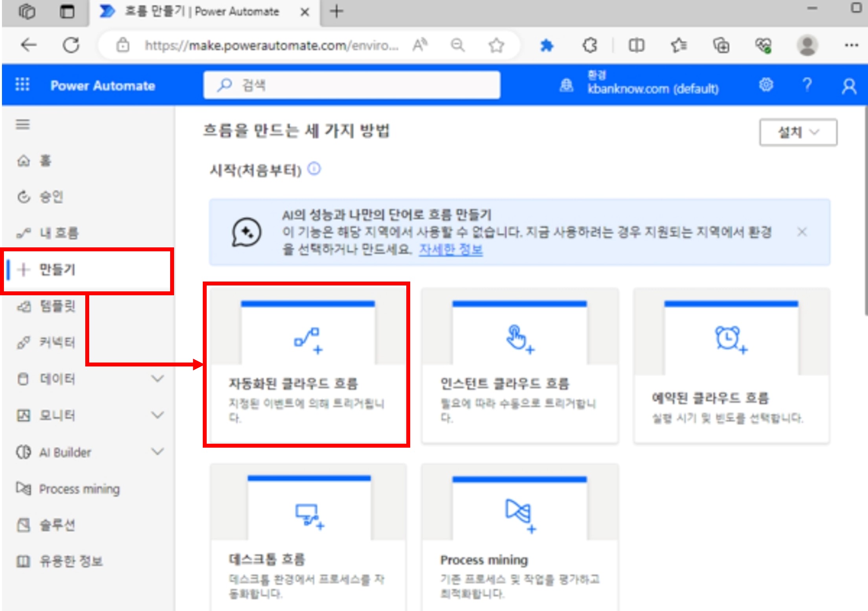Expand the AI Builder chevron
Viewport: 868px width, 611px height.
(x=158, y=452)
